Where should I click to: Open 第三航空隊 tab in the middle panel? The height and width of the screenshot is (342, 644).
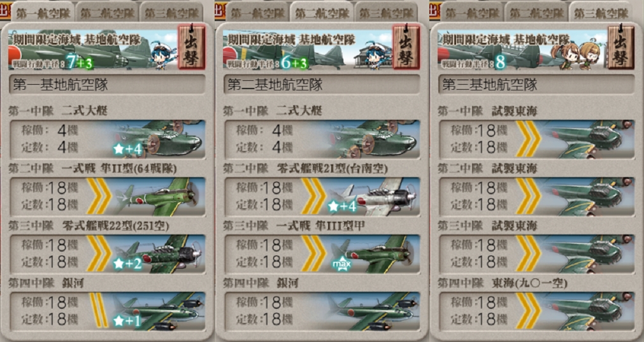point(385,12)
